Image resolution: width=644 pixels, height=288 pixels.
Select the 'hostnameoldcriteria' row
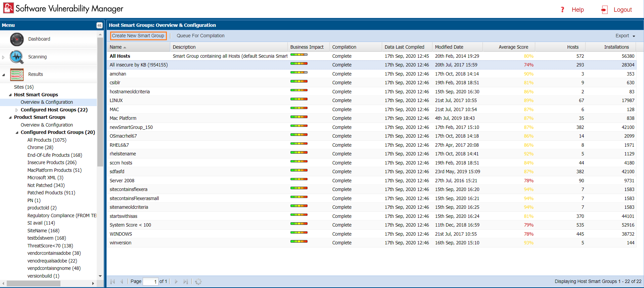click(x=371, y=92)
